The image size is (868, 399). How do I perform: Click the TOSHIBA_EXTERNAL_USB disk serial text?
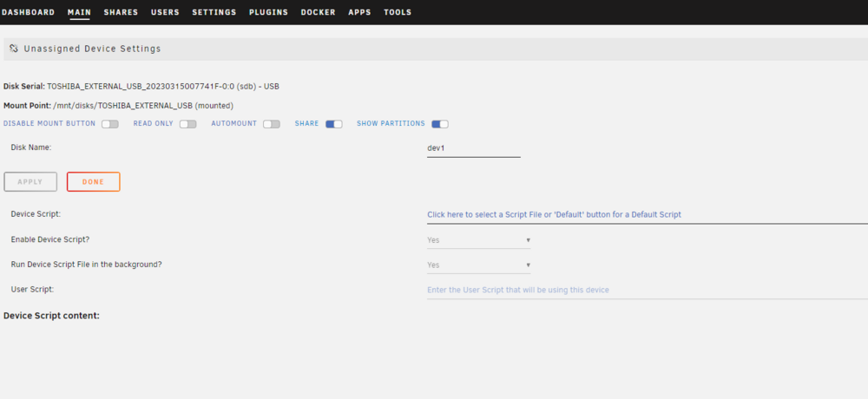click(163, 87)
